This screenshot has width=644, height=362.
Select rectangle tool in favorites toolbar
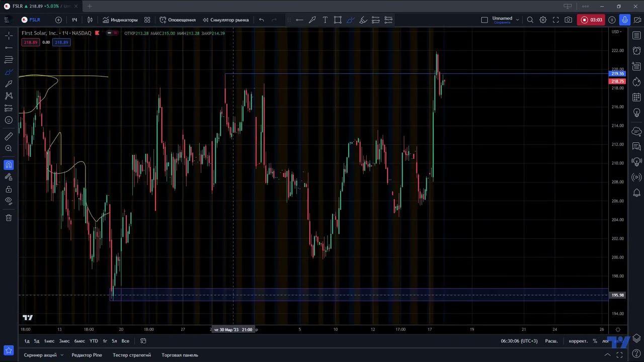coord(338,20)
